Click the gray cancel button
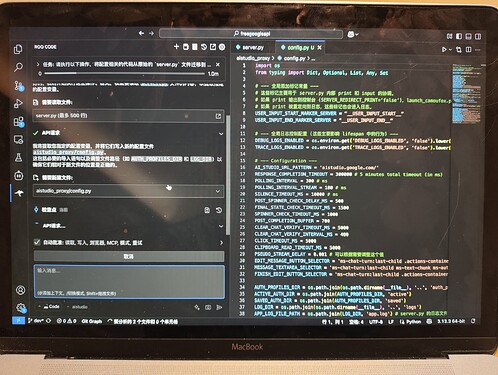The image size is (498, 375). (x=129, y=256)
